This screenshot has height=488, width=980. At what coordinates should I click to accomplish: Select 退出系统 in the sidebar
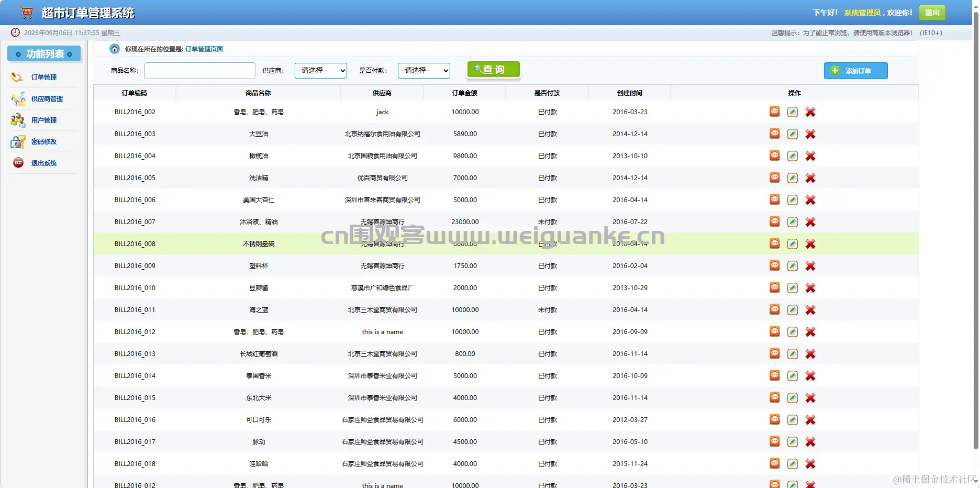(44, 163)
